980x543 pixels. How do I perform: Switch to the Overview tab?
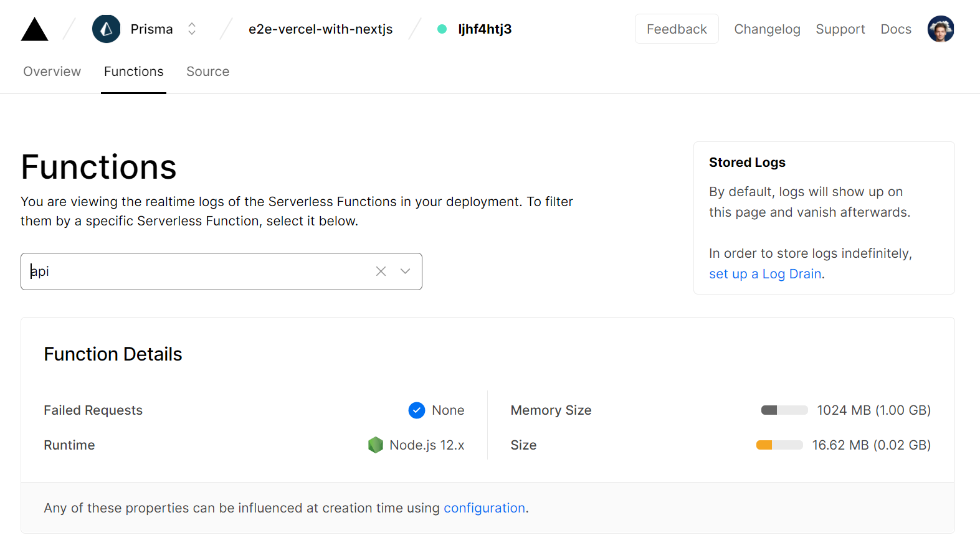pos(52,72)
